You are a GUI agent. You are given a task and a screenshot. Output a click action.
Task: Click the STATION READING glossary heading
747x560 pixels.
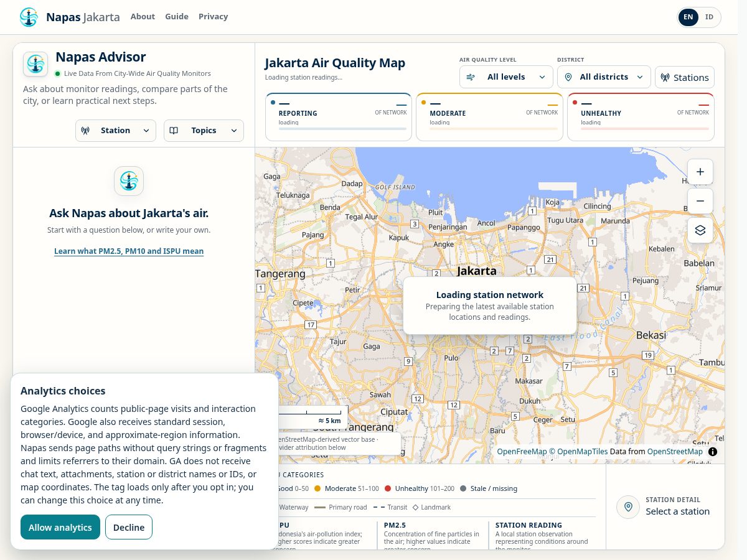[x=529, y=525]
